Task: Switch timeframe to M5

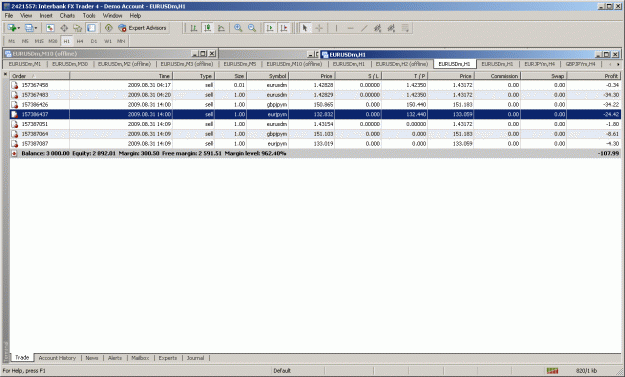Action: [x=25, y=41]
